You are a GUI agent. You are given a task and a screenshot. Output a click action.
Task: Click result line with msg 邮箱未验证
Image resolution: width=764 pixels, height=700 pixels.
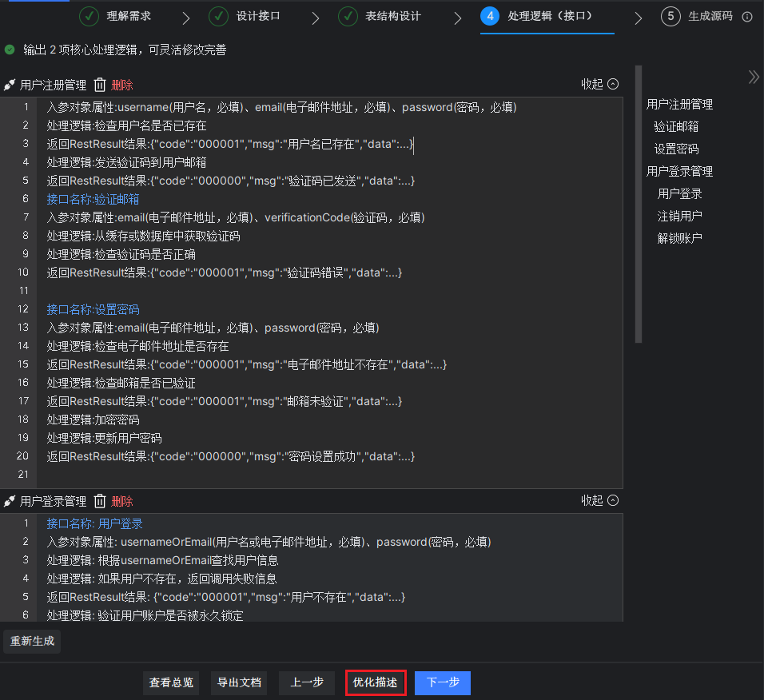(224, 401)
